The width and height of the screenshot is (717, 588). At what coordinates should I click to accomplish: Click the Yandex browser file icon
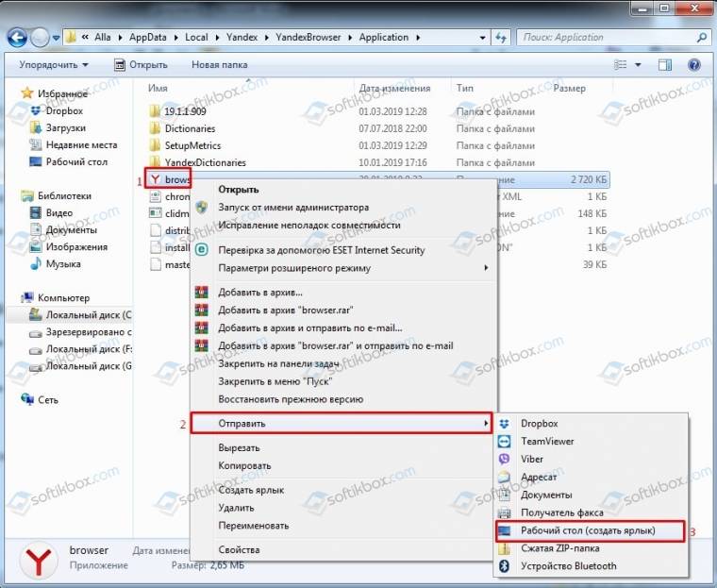[x=155, y=179]
